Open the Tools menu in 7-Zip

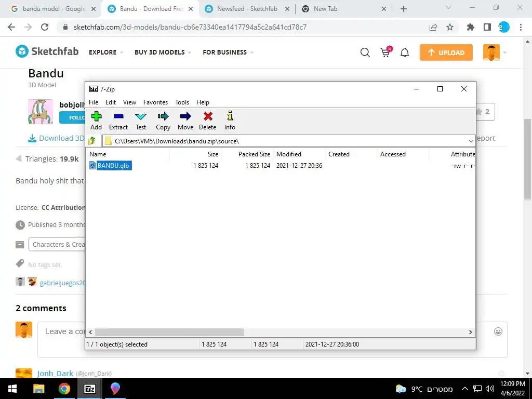tap(182, 102)
